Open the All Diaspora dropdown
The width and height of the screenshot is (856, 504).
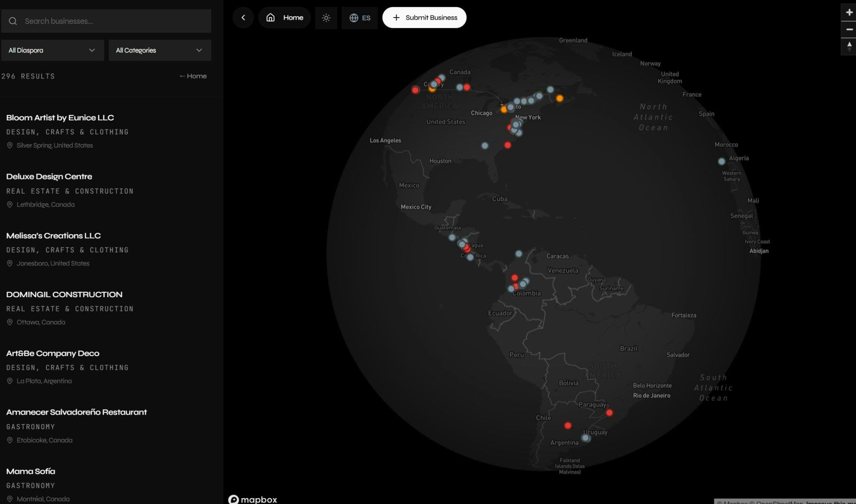[x=52, y=50]
